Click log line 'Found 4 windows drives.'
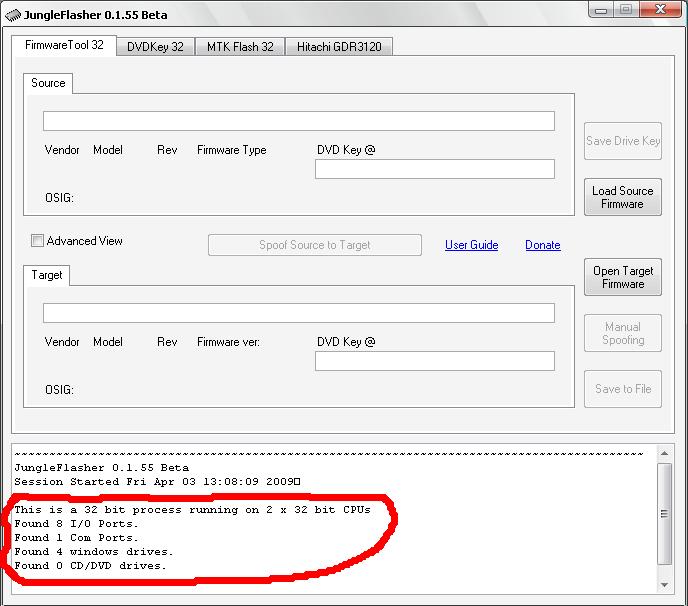The width and height of the screenshot is (688, 606). (94, 552)
